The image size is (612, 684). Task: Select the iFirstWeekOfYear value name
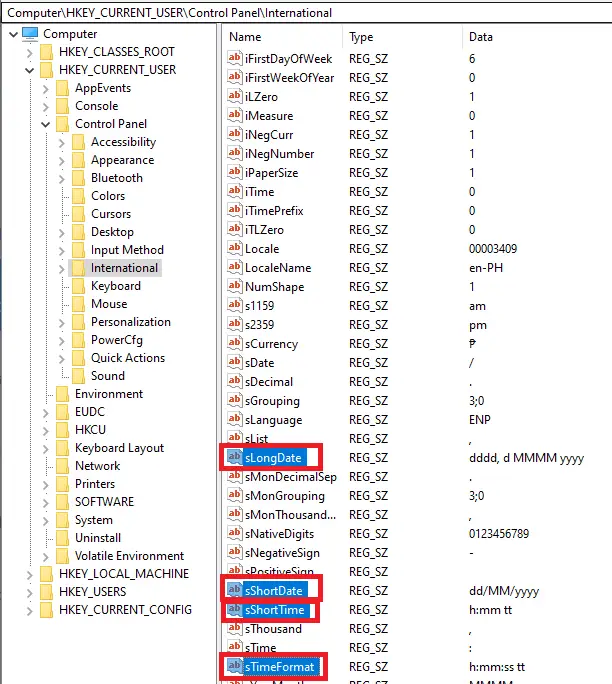pyautogui.click(x=289, y=78)
